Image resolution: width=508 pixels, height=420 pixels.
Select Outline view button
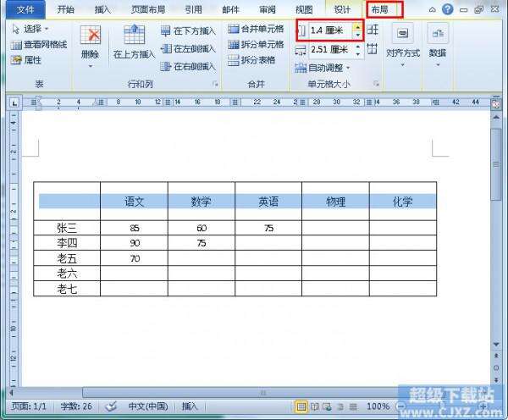[x=340, y=406]
